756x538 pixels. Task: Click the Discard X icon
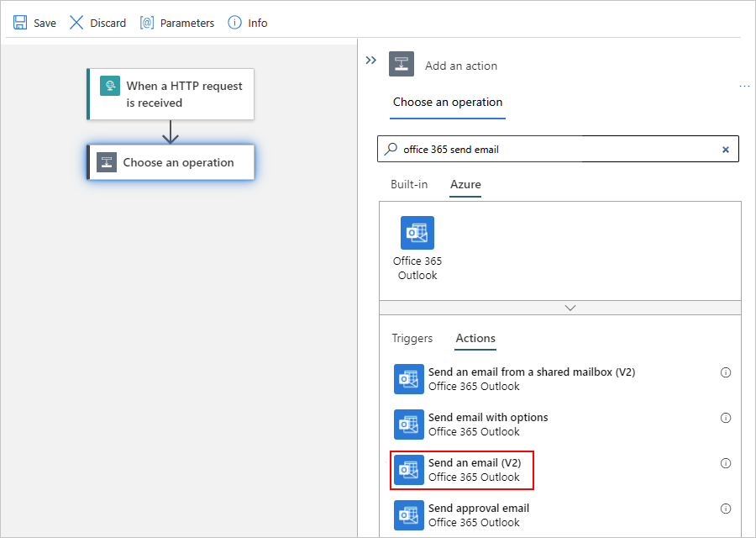point(76,23)
